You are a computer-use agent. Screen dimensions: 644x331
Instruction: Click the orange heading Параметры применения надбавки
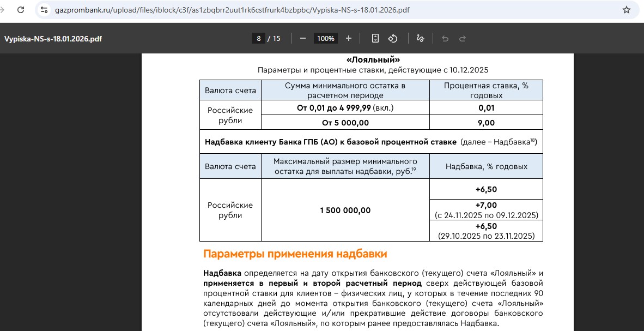pos(295,254)
